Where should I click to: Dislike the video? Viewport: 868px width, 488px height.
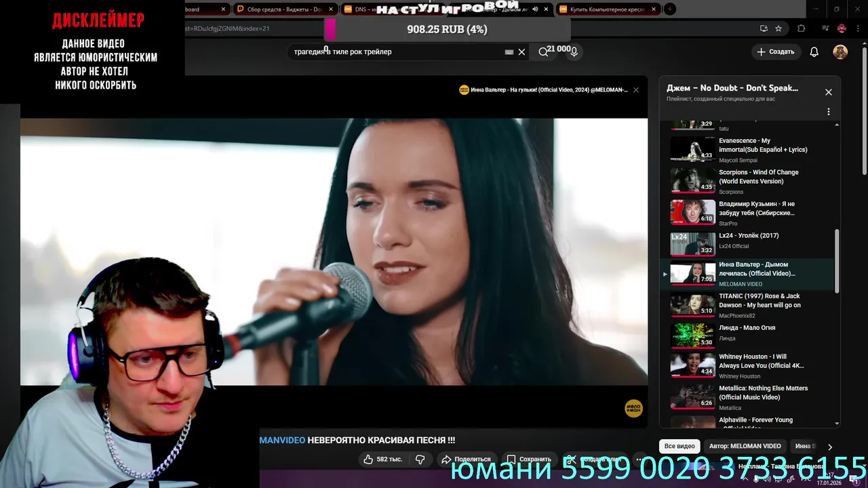coord(420,459)
